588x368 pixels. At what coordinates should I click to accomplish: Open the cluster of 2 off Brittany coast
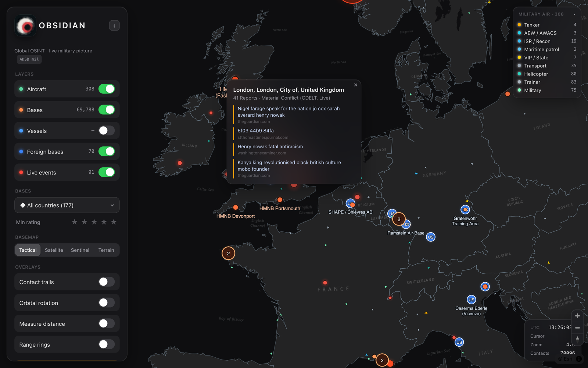(228, 253)
